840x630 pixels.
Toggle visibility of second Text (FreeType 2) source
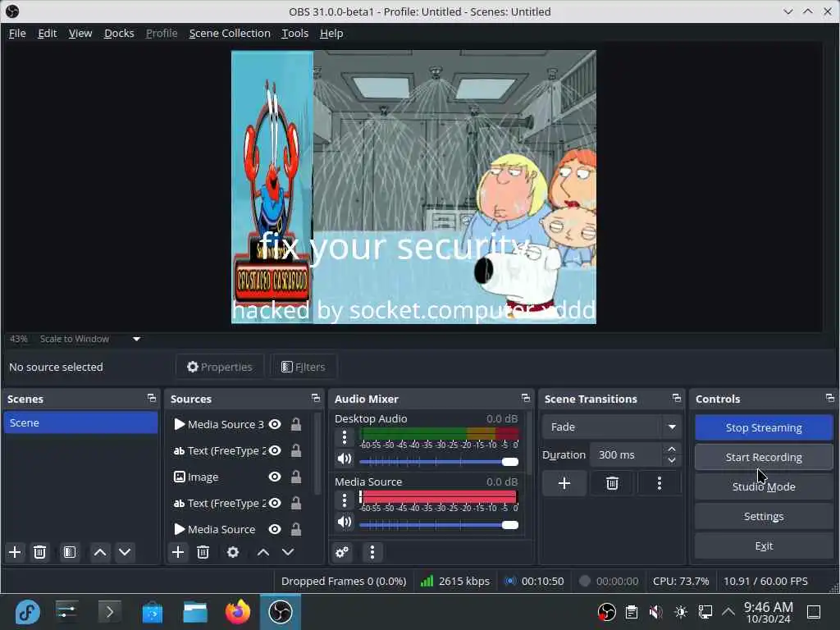275,503
